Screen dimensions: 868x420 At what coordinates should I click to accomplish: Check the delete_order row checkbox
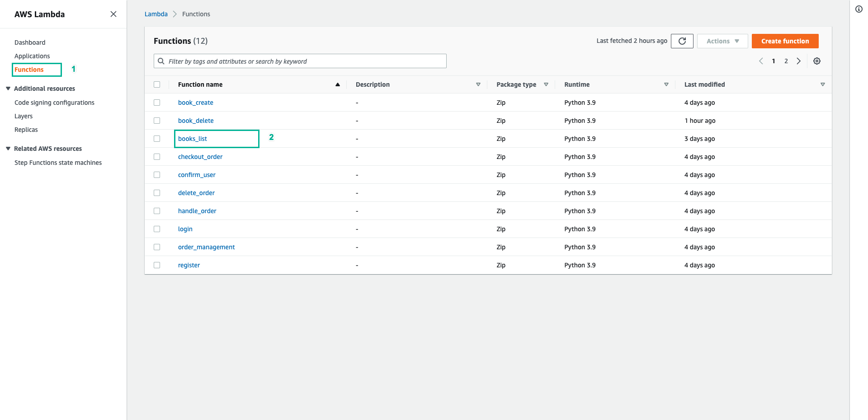[157, 193]
